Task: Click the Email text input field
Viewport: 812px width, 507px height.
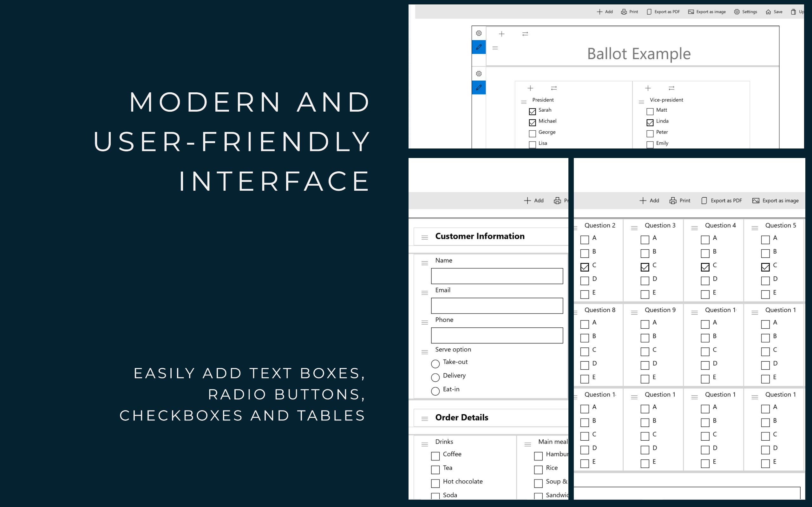Action: pos(497,306)
